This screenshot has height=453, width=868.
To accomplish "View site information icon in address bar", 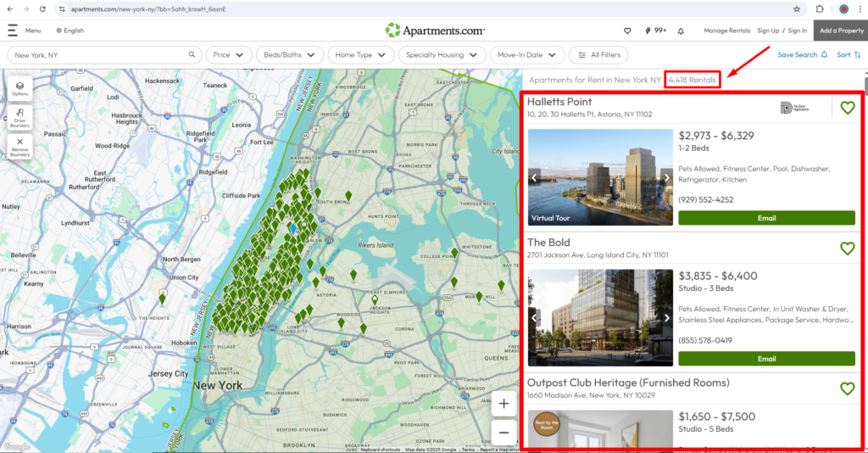I will (62, 8).
